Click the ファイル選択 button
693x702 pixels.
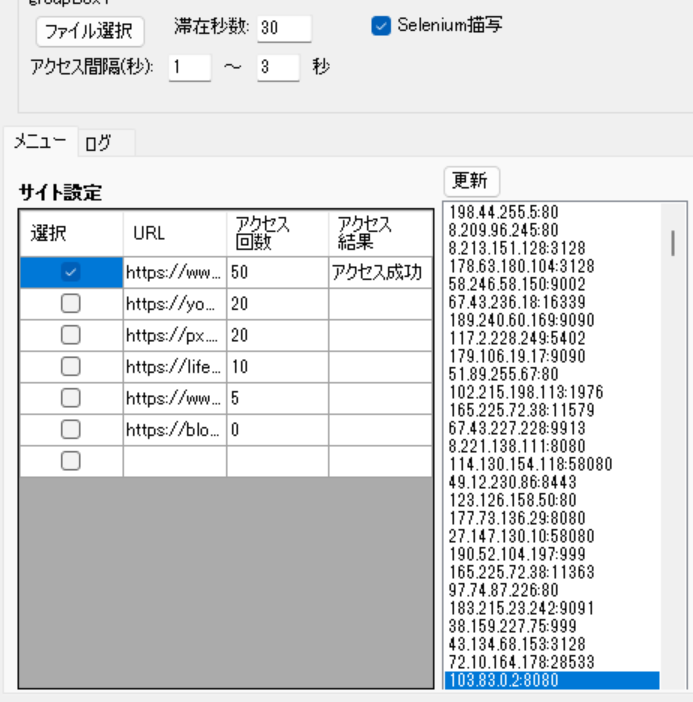pos(90,31)
